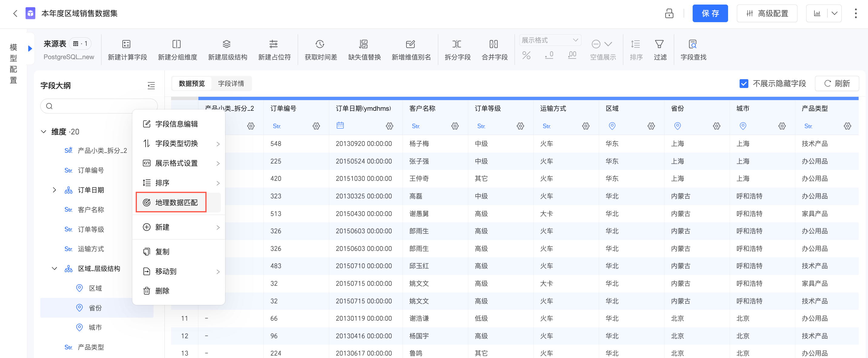This screenshot has width=868, height=358.
Task: Open the 过滤 filter tool
Action: point(660,49)
